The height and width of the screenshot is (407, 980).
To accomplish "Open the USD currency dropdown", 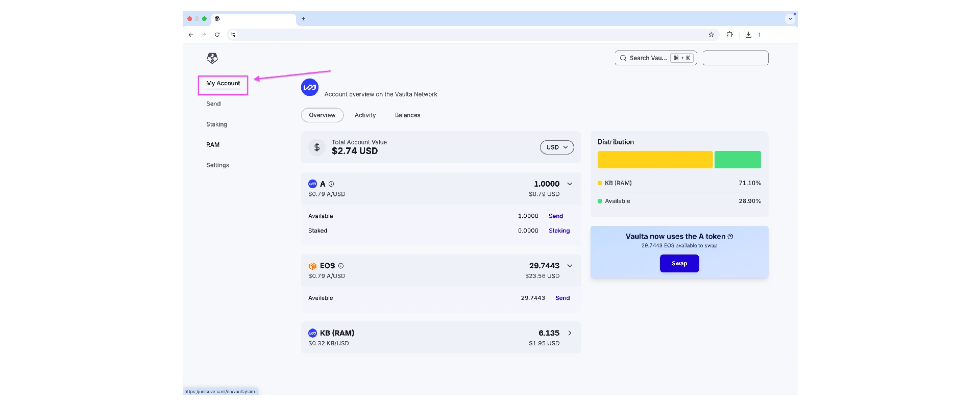I will pos(557,147).
